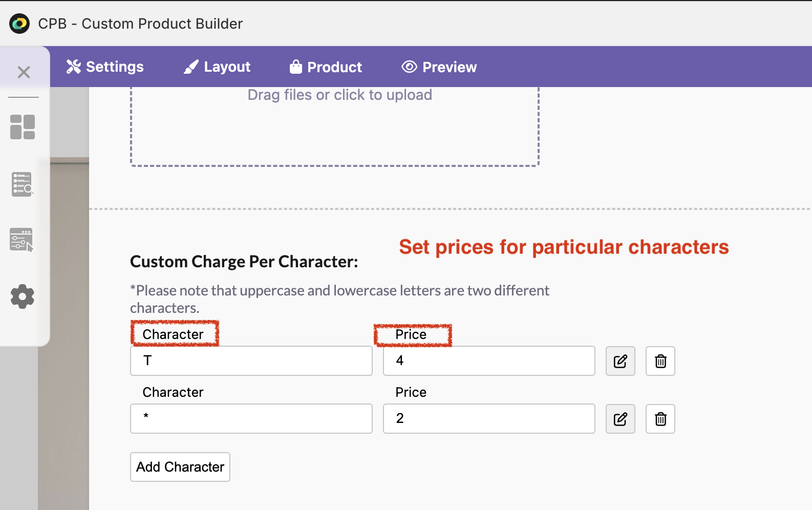
Task: Open the Preview tab
Action: click(439, 67)
